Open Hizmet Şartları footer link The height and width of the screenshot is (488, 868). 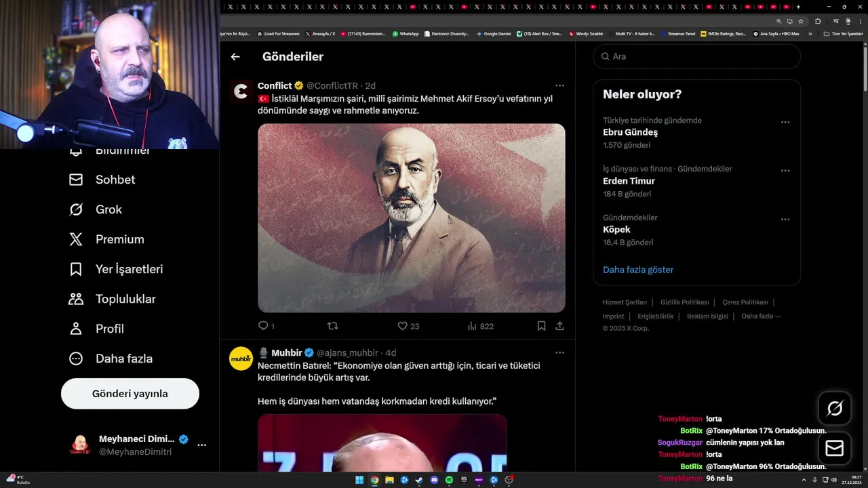point(625,302)
